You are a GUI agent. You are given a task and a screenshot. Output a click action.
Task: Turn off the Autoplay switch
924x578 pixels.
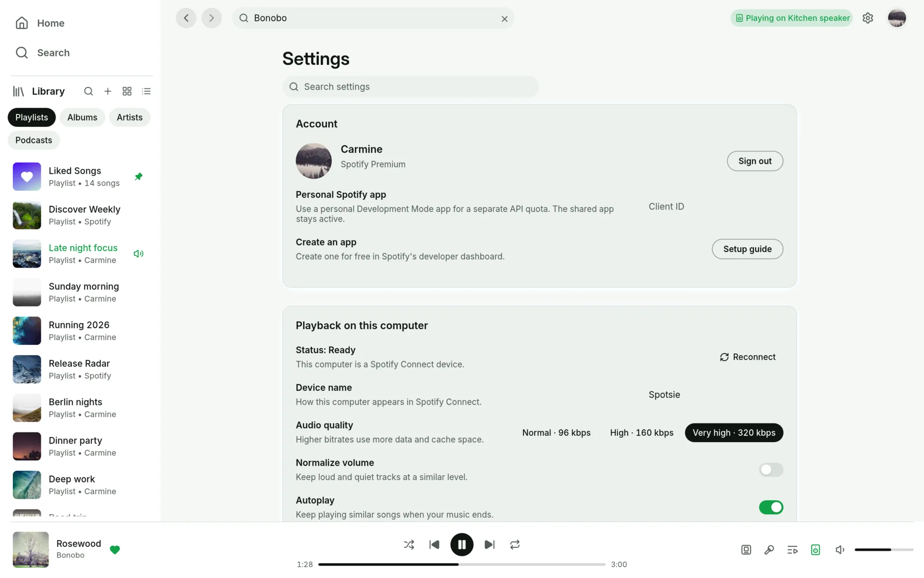[771, 507]
